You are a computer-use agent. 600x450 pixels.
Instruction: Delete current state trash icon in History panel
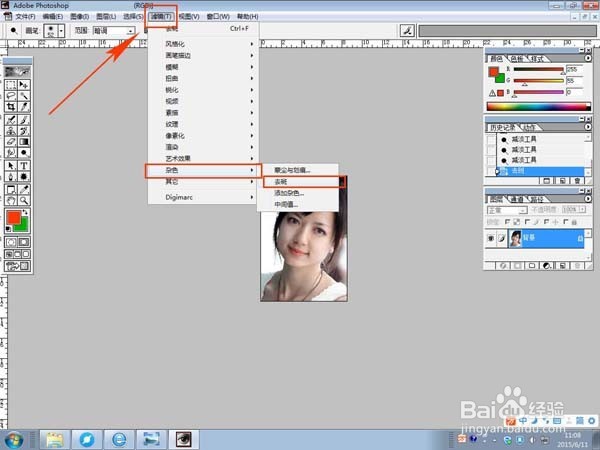tap(577, 181)
